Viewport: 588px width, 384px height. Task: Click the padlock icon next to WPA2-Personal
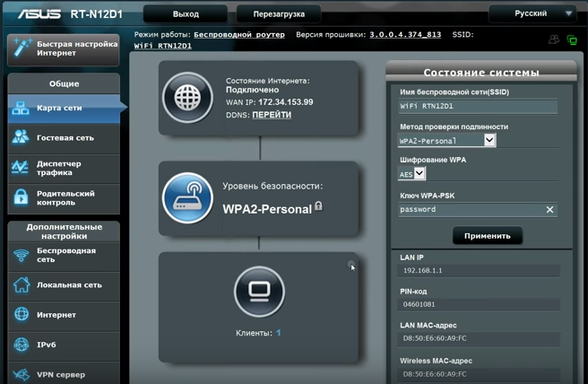[318, 207]
